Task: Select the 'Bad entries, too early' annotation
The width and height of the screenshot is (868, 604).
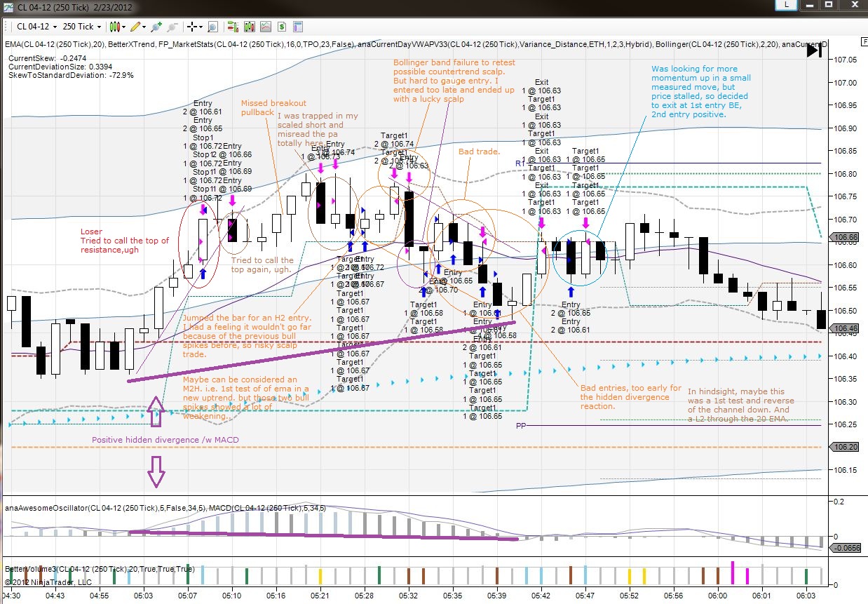Action: (x=631, y=397)
